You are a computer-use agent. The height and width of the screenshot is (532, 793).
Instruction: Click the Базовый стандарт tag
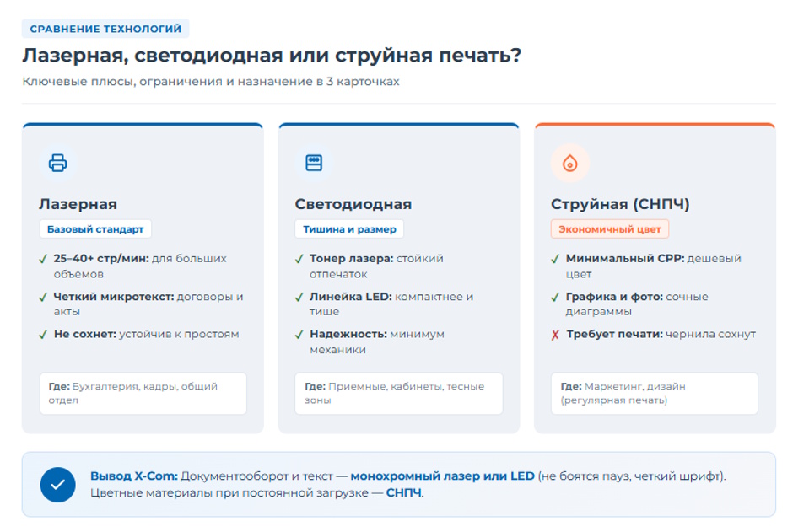click(95, 228)
